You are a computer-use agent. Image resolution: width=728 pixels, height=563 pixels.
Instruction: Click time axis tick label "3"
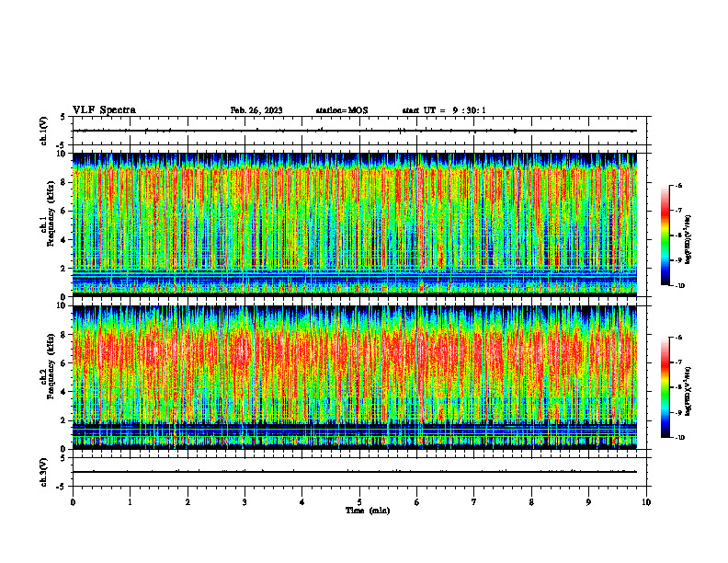pyautogui.click(x=245, y=502)
